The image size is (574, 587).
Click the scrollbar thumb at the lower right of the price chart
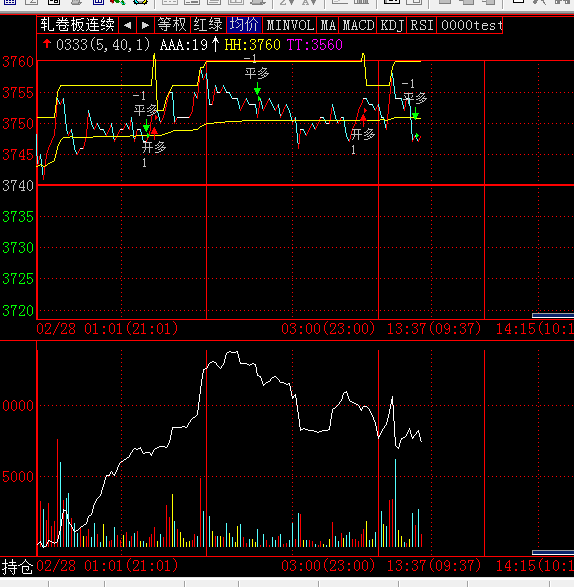point(553,316)
